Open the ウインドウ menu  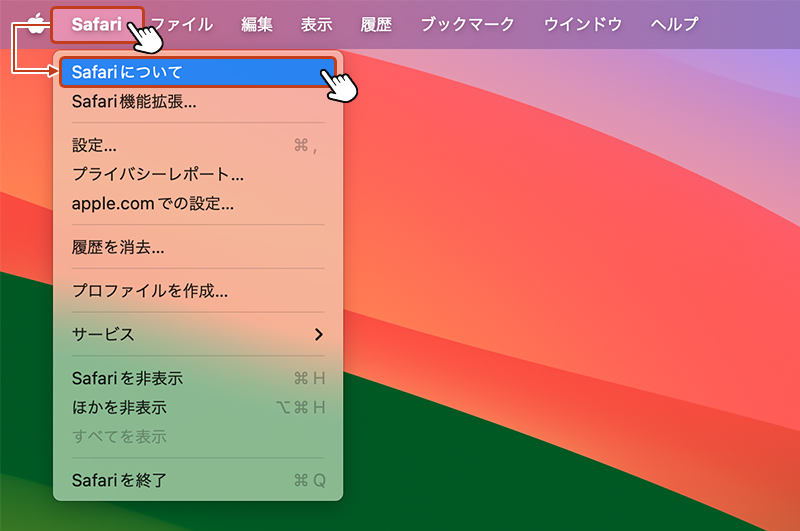[583, 24]
